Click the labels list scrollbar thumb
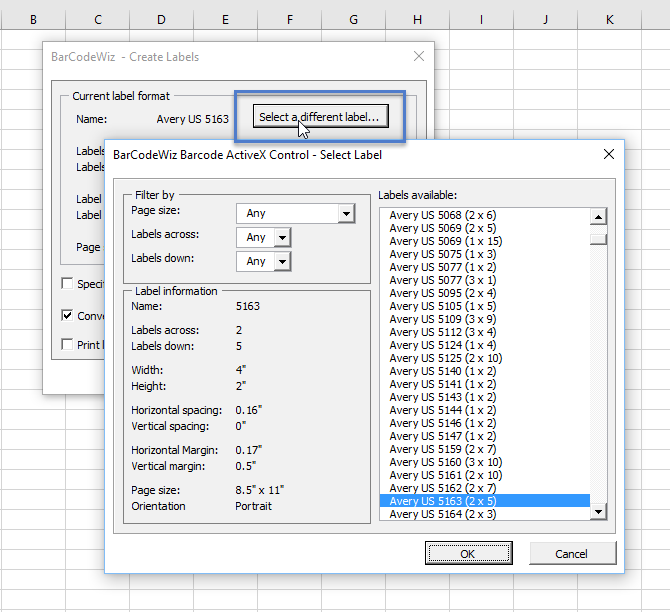This screenshot has height=612, width=670. (x=598, y=238)
